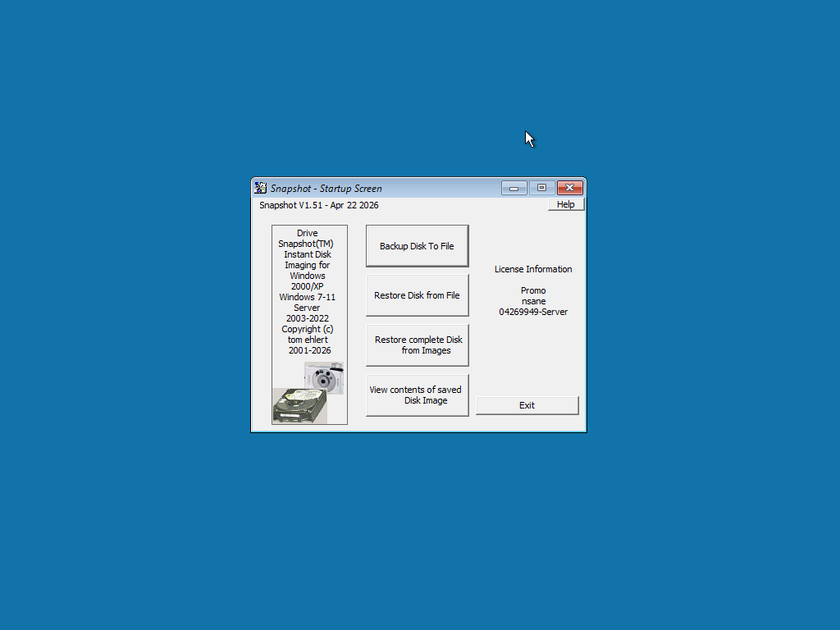Open View contents of saved Disk Image
Viewport: 840px width, 630px height.
(x=418, y=395)
